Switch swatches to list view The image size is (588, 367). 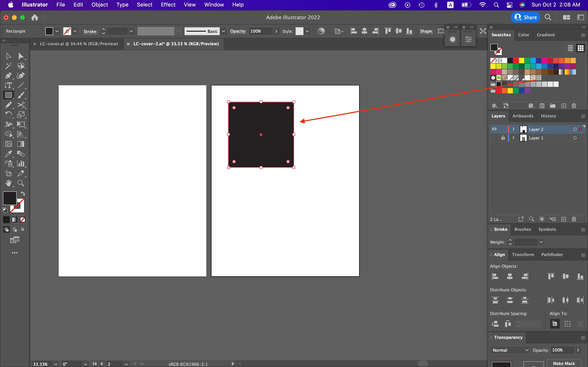click(570, 48)
